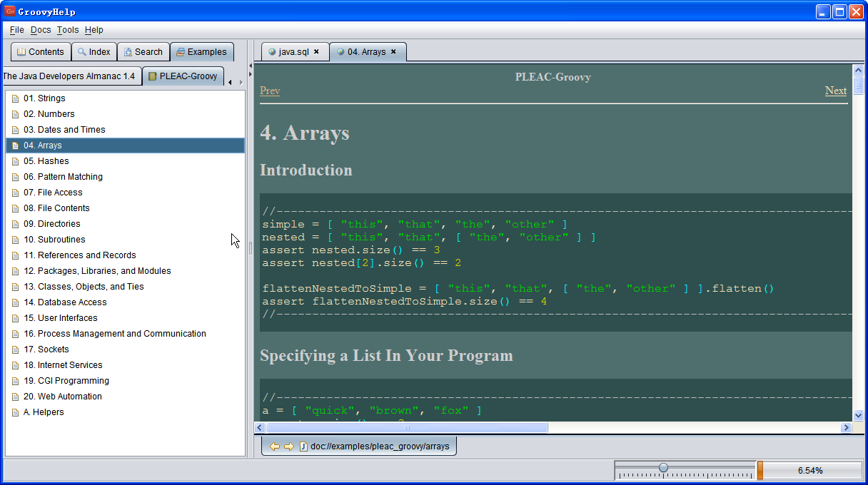
Task: Click horizontal scrollbar left arrow
Action: (260, 428)
